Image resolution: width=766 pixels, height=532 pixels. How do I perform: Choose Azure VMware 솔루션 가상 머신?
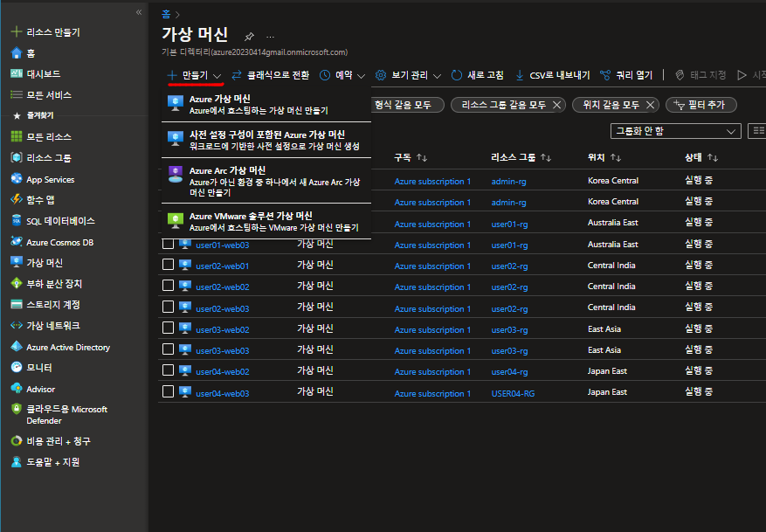266,221
